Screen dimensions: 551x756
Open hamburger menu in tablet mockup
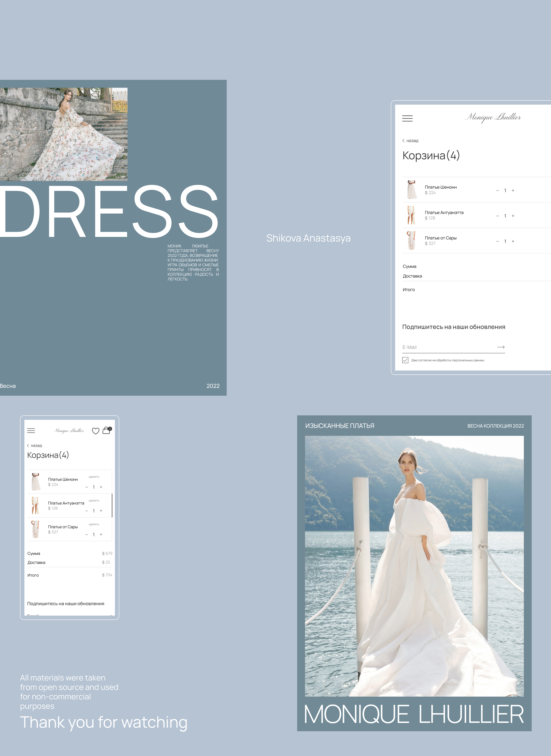tap(407, 118)
